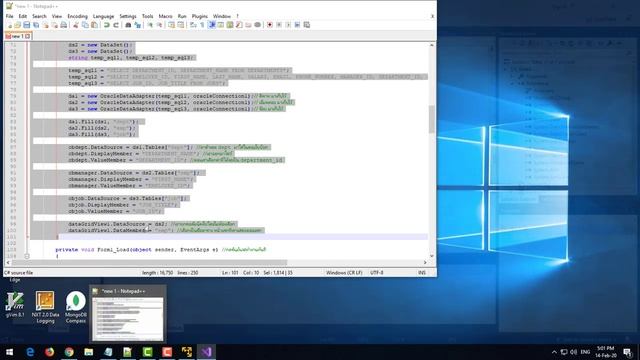Image resolution: width=640 pixels, height=360 pixels.
Task: Click the New file toolbar icon
Action: click(9, 25)
